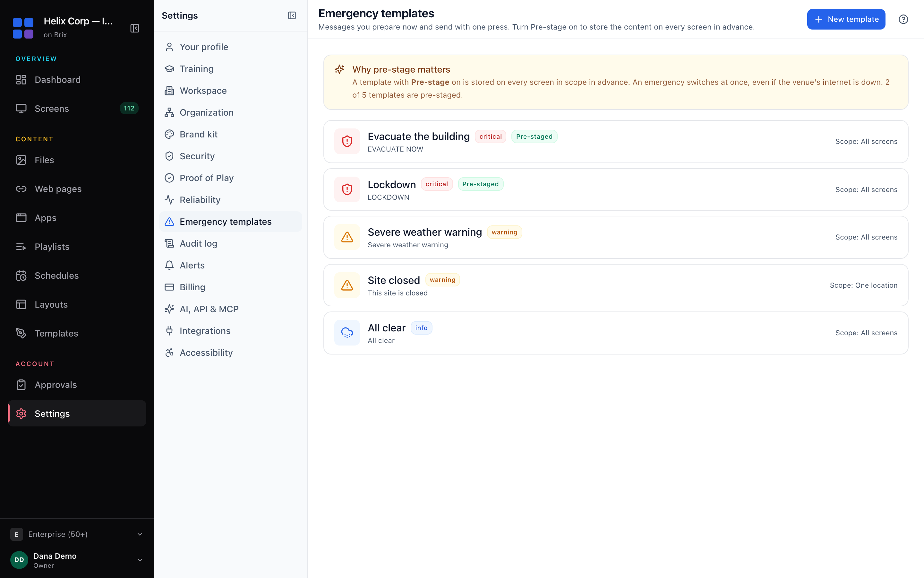Click the Dashboard grid icon
Viewport: 924px width, 578px height.
click(21, 80)
